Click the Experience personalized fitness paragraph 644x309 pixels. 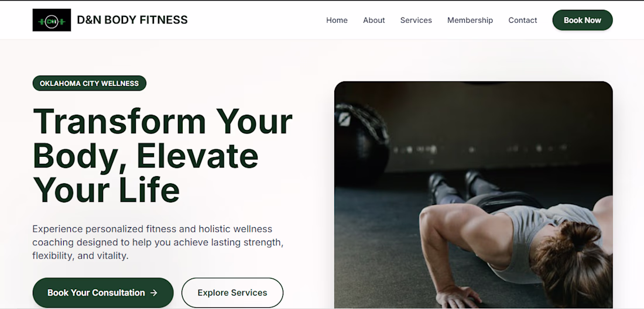[x=158, y=242]
